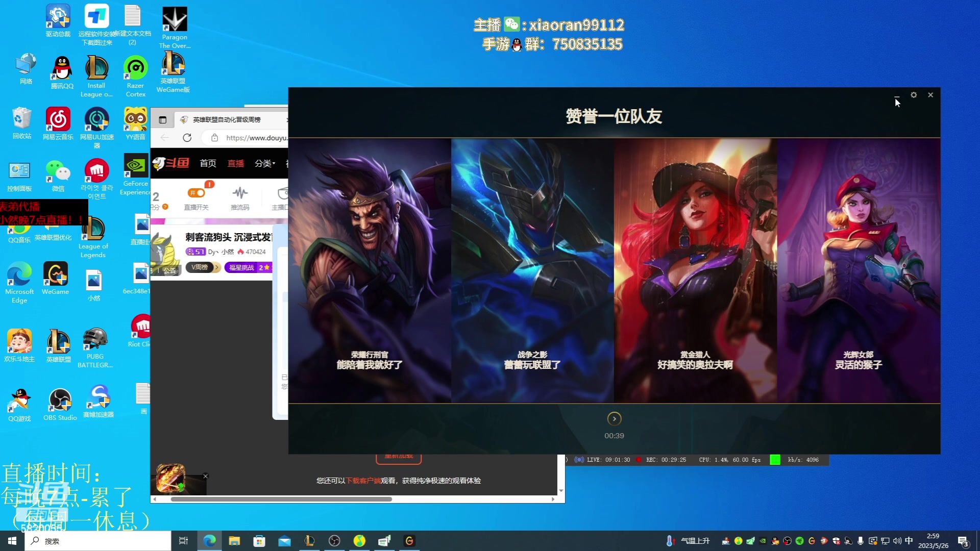The height and width of the screenshot is (551, 980).
Task: Open the 控制面板 desktop icon
Action: [x=19, y=177]
